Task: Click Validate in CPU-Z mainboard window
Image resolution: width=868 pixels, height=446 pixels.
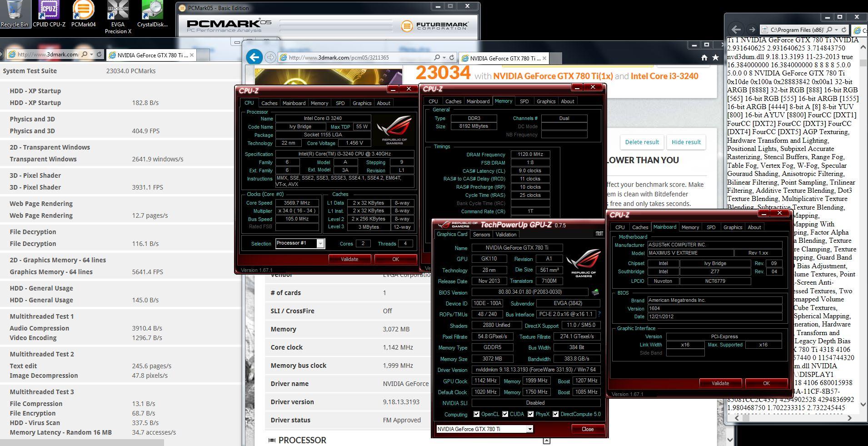Action: click(720, 383)
